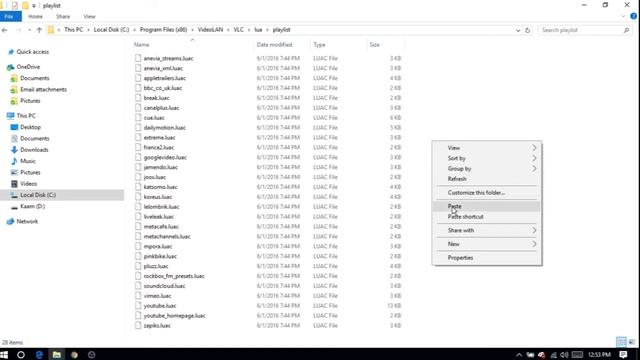640x360 pixels.
Task: Open the quick access toolbar dropdown arrow
Action: (34, 6)
